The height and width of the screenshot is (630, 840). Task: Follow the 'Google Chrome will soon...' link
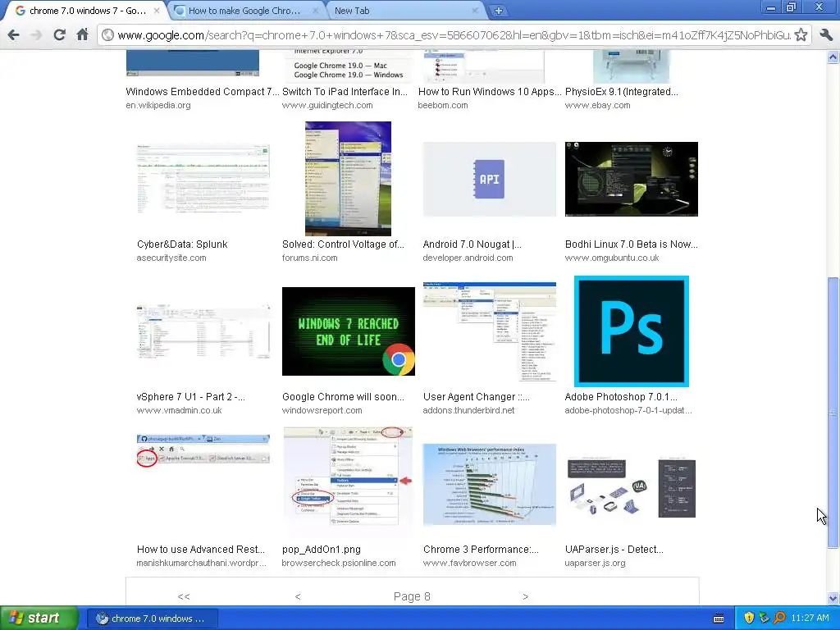click(344, 397)
